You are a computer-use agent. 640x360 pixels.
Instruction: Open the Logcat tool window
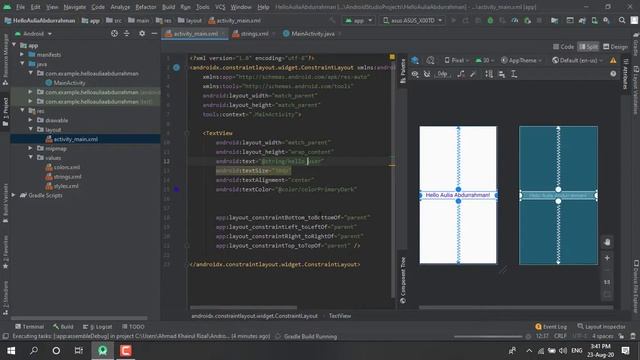(x=97, y=327)
